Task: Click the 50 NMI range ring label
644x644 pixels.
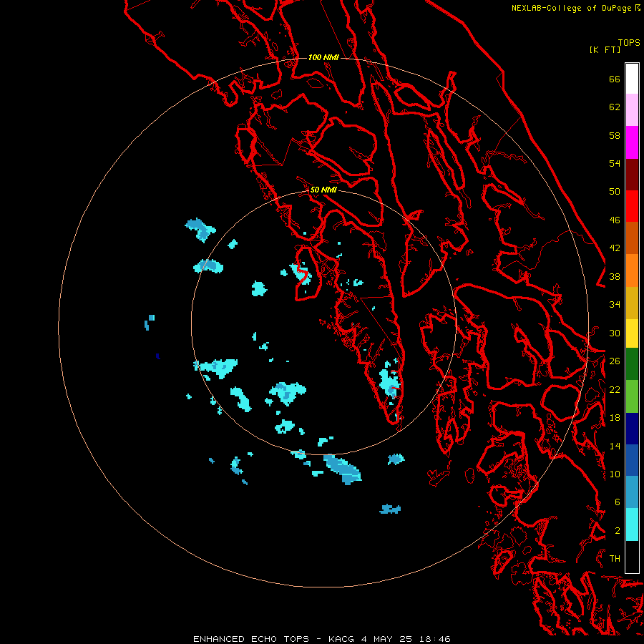Action: click(x=323, y=190)
